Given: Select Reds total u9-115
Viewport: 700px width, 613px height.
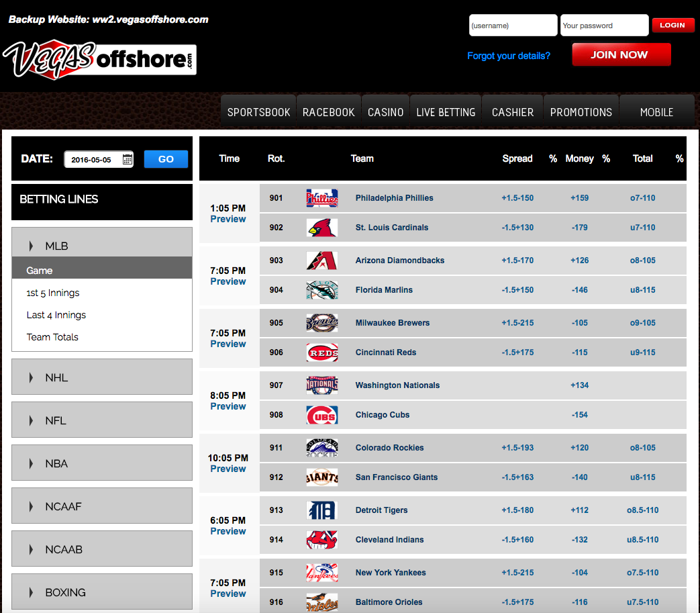Looking at the screenshot, I should click(643, 352).
